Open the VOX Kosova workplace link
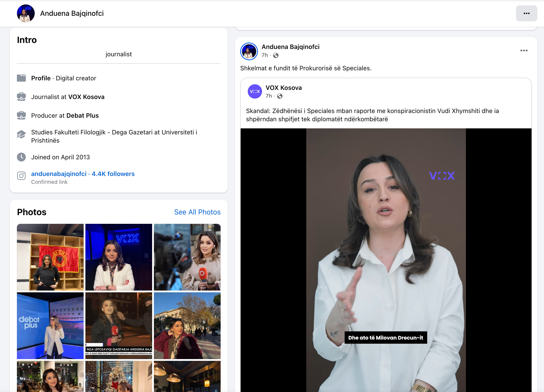This screenshot has height=392, width=544. click(x=86, y=97)
